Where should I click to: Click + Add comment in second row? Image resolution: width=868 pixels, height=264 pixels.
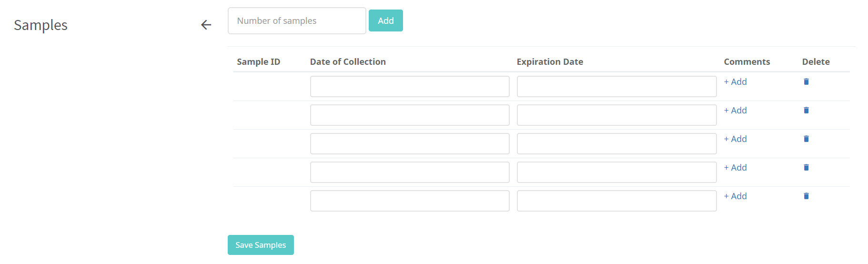coord(735,111)
